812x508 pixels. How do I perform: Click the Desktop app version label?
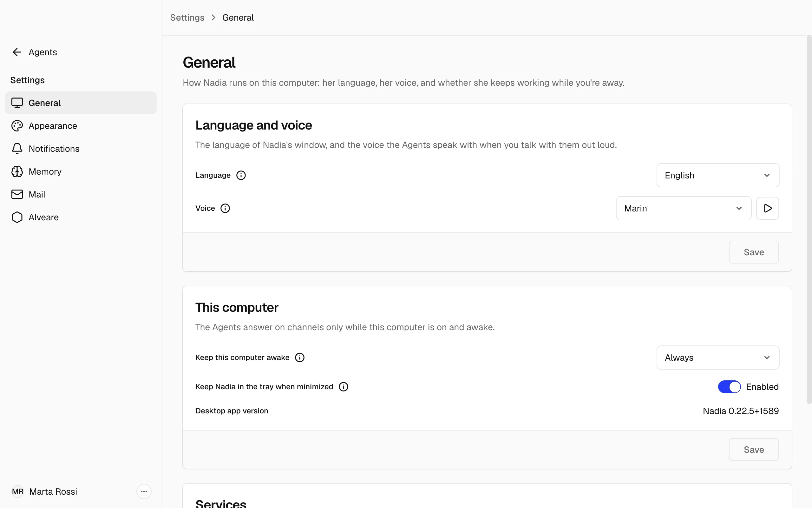tap(232, 411)
